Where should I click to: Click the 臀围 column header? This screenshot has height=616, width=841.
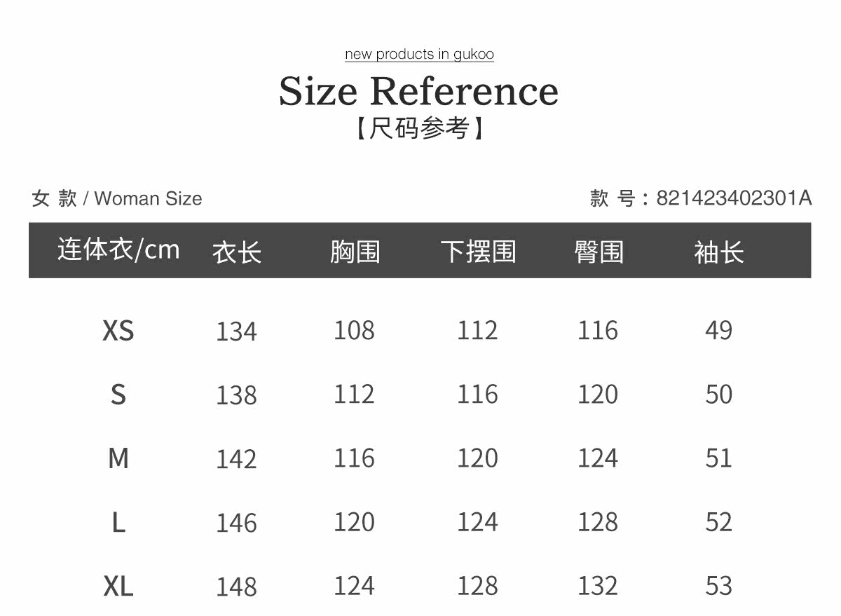[x=599, y=252]
